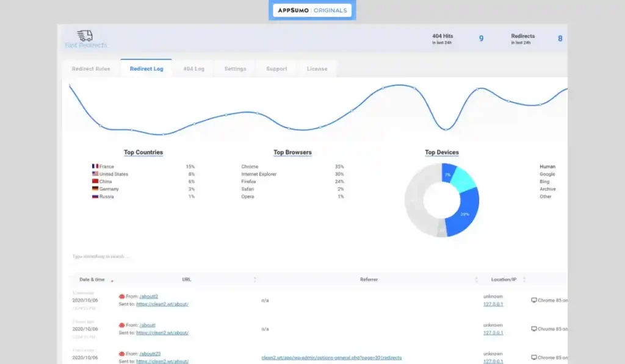Open the /aboutt23 source URL link

click(151, 354)
